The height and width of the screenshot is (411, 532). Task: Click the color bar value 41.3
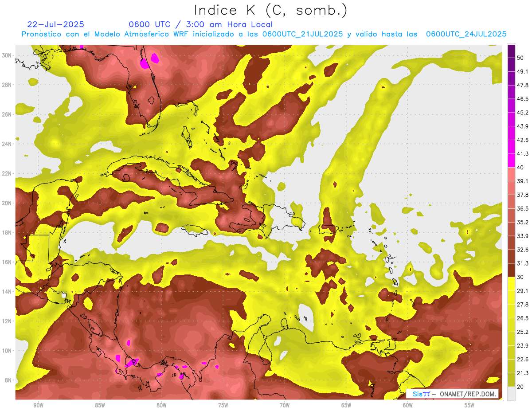(x=523, y=154)
